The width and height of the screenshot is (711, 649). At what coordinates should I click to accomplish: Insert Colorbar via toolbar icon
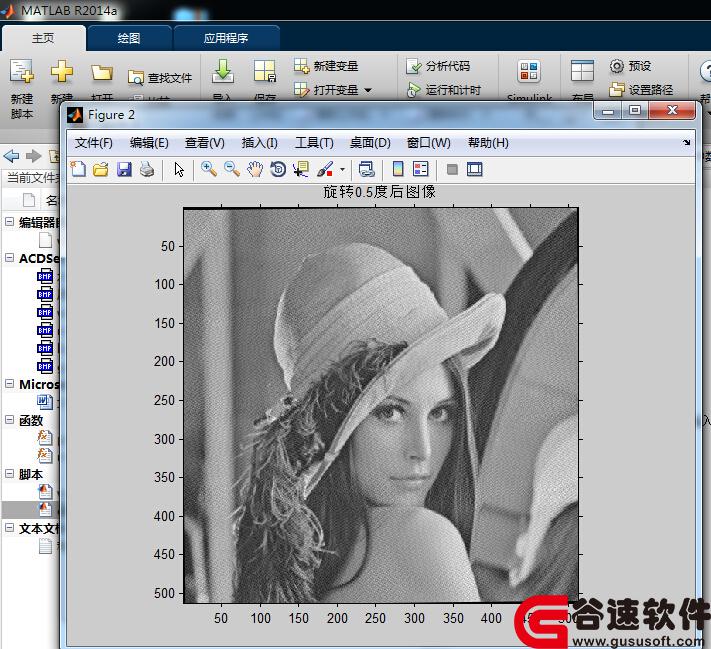pos(398,169)
